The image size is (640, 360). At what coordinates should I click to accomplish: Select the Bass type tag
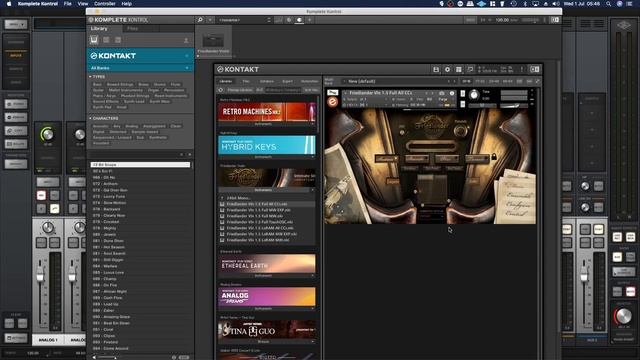97,84
